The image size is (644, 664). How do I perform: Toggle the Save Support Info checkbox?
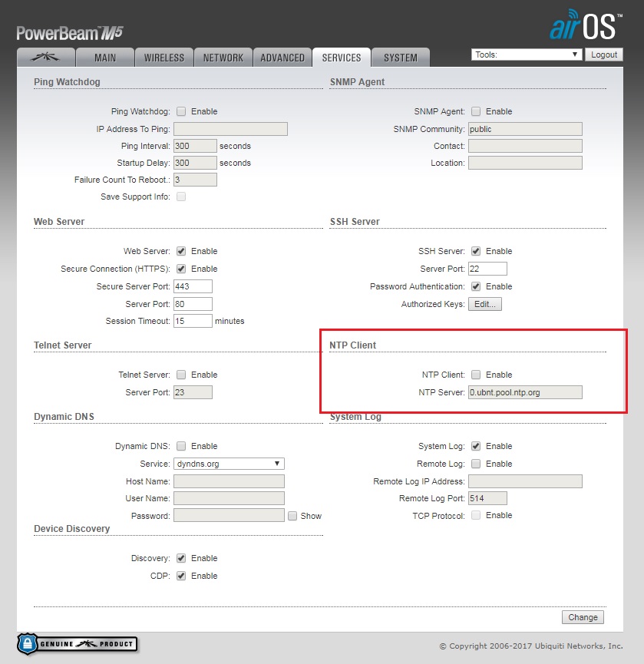pyautogui.click(x=181, y=197)
